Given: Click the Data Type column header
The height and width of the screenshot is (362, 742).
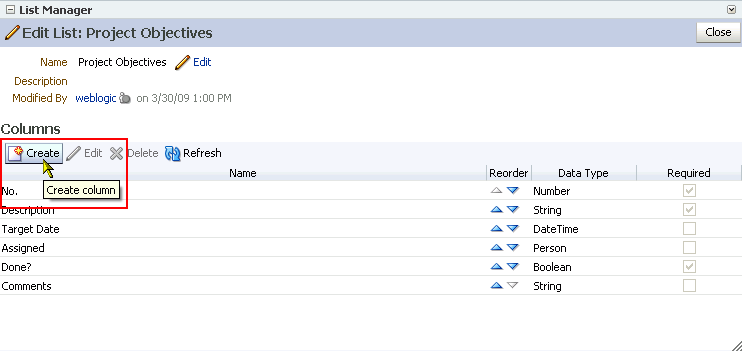Looking at the screenshot, I should (x=583, y=173).
